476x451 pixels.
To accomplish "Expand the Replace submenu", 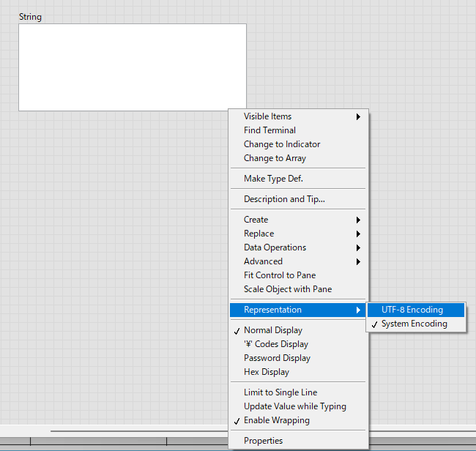I will click(x=298, y=234).
